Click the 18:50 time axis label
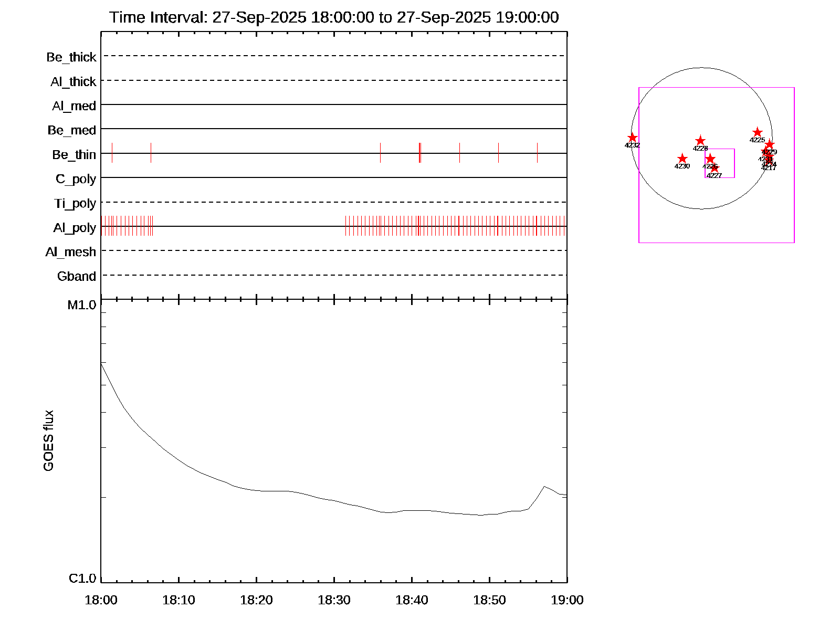840x630 pixels. [x=489, y=600]
